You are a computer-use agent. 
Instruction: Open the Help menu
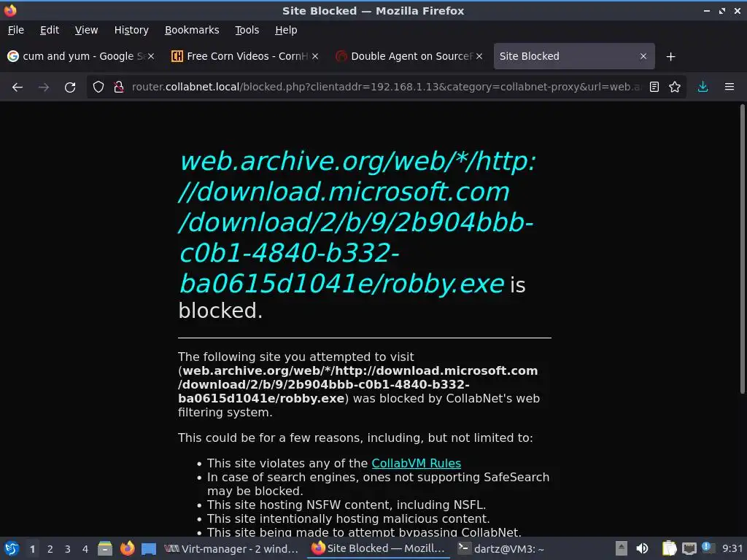pos(286,30)
